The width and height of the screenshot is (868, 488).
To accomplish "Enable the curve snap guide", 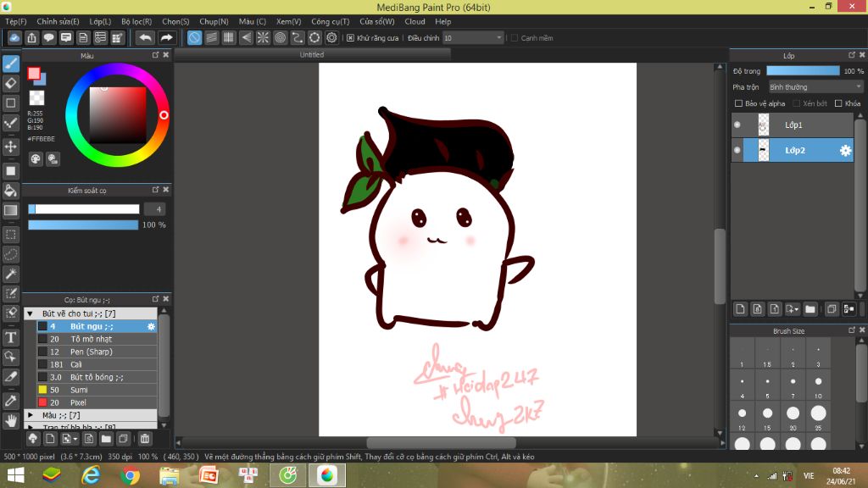I will point(298,37).
